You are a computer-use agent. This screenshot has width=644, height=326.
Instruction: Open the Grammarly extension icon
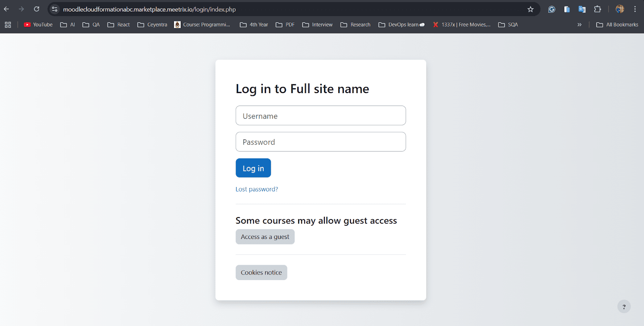pos(552,9)
